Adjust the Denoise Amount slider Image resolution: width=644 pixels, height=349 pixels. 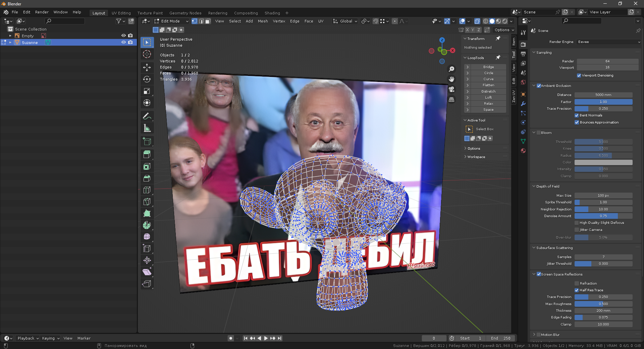pos(603,216)
